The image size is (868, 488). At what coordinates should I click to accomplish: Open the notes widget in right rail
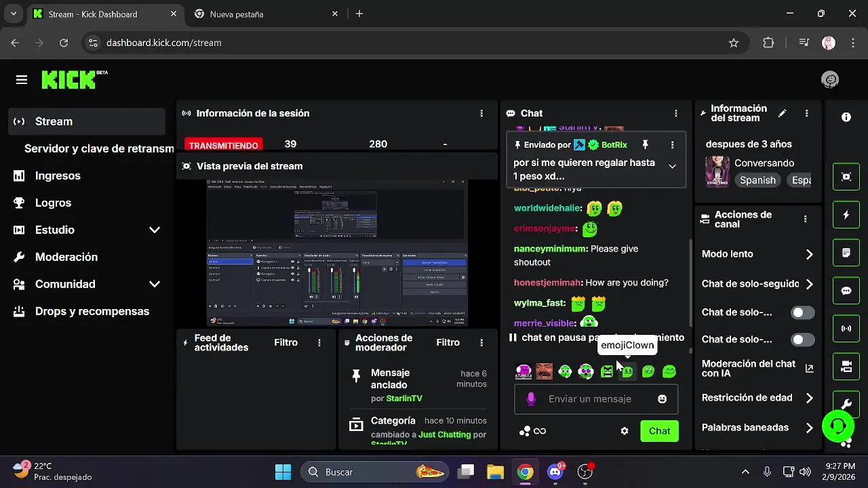tap(846, 253)
